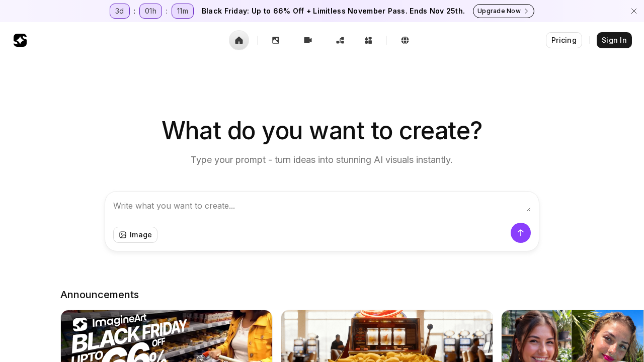Open the slot machine announcement card

tap(386, 336)
